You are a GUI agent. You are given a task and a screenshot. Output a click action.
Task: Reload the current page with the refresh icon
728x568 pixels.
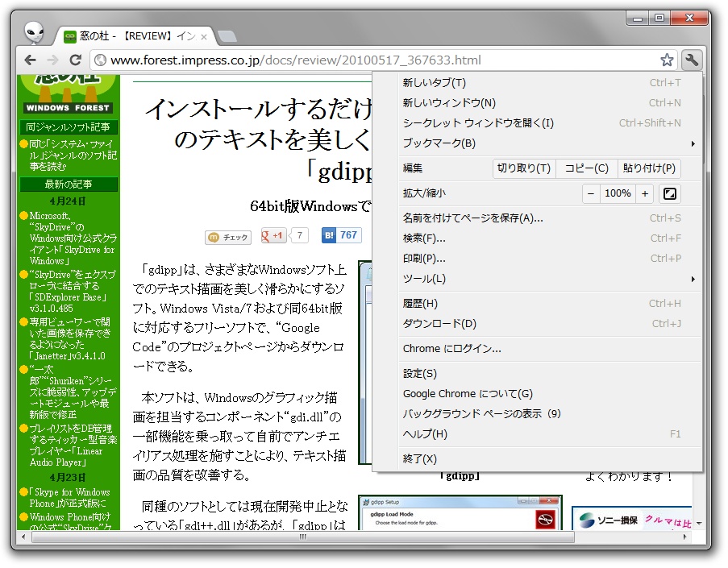pos(76,60)
